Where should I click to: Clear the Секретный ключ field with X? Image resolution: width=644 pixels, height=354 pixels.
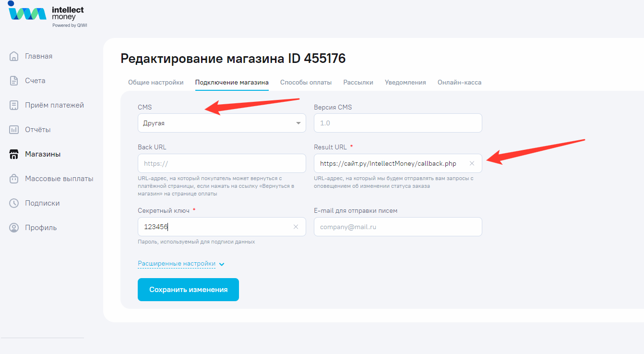point(296,227)
